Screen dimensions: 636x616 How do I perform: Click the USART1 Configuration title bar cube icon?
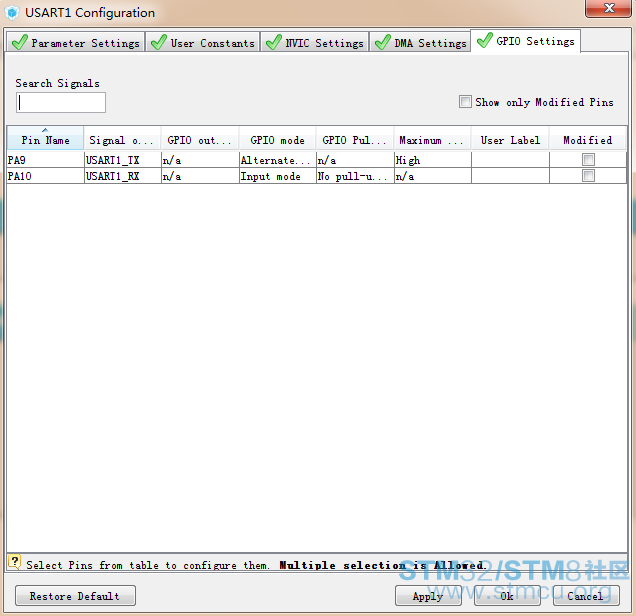click(13, 13)
